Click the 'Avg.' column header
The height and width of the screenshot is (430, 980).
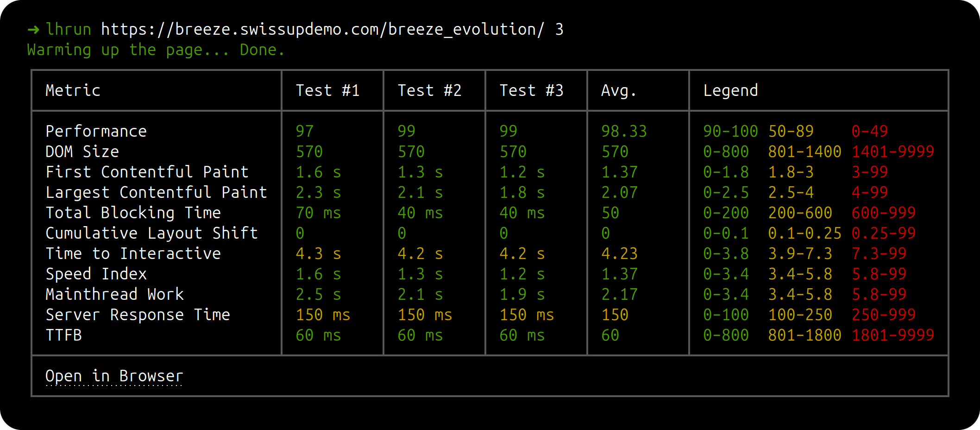click(619, 90)
